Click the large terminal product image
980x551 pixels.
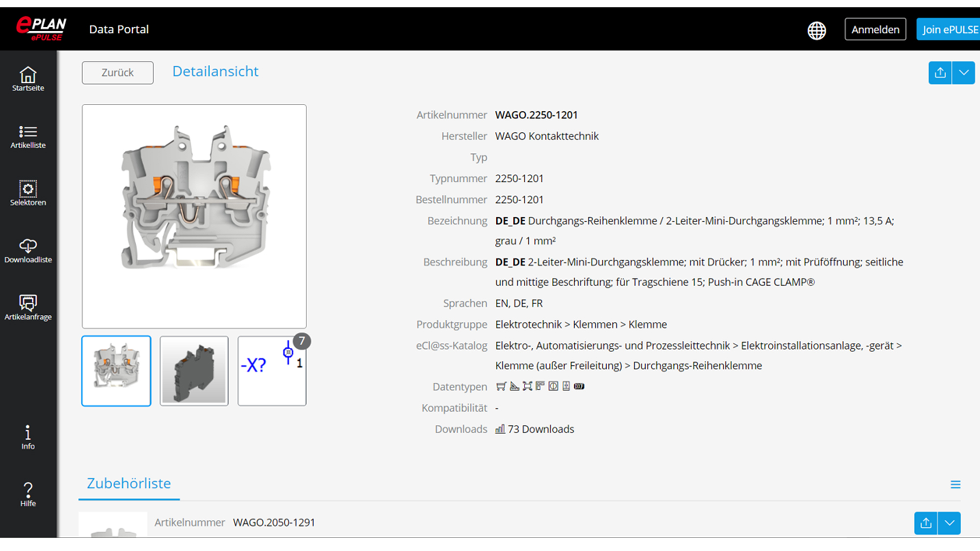tap(194, 216)
